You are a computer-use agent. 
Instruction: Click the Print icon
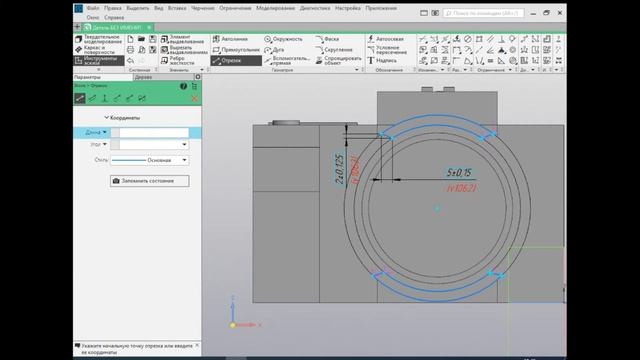(130, 50)
